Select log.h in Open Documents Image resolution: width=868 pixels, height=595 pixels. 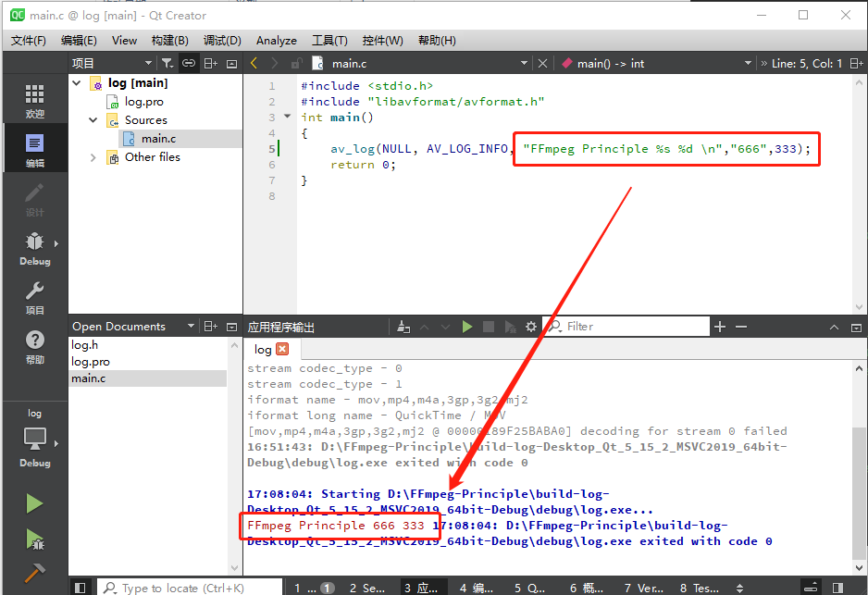point(85,345)
